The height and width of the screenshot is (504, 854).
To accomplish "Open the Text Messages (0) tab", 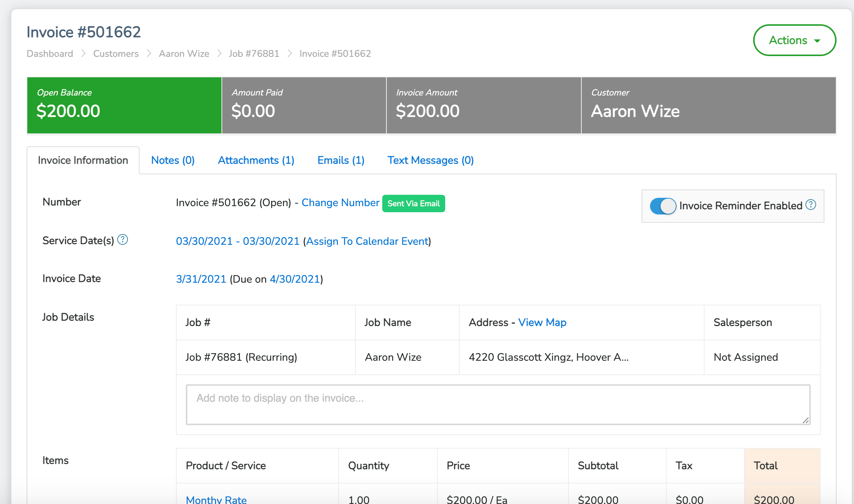I will point(430,160).
